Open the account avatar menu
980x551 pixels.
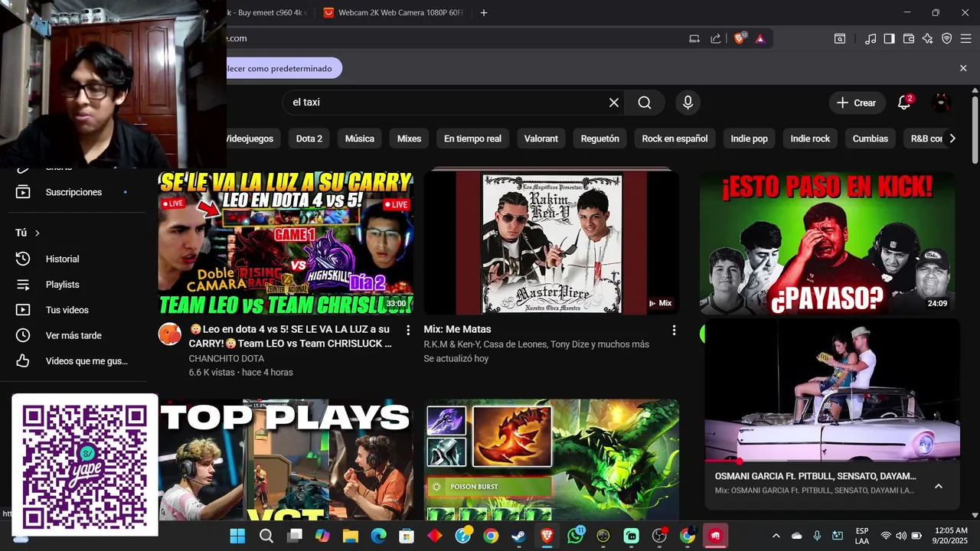[x=941, y=103]
